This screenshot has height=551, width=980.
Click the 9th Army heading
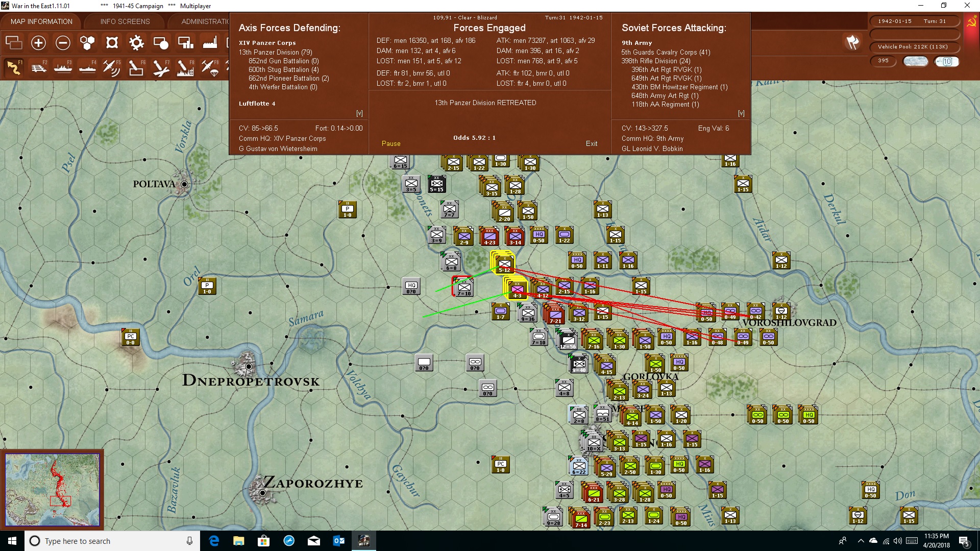(636, 43)
